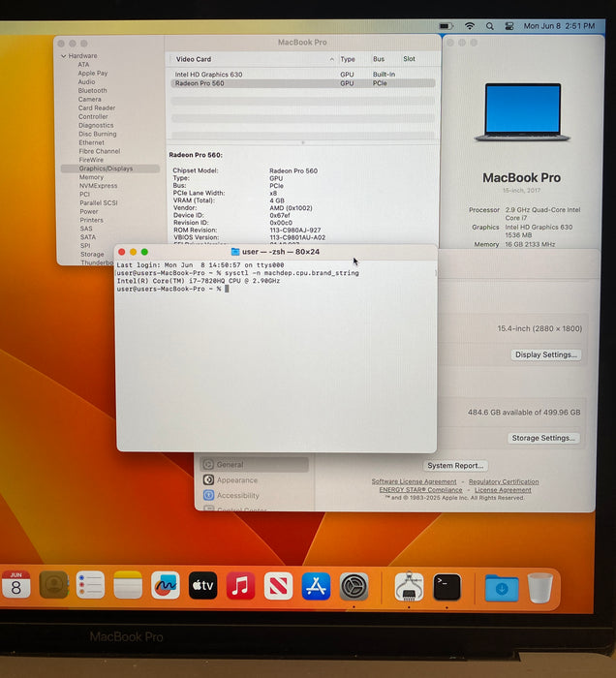Screen dimensions: 616x678
Task: Click System Information icon in Dock
Action: 409,587
